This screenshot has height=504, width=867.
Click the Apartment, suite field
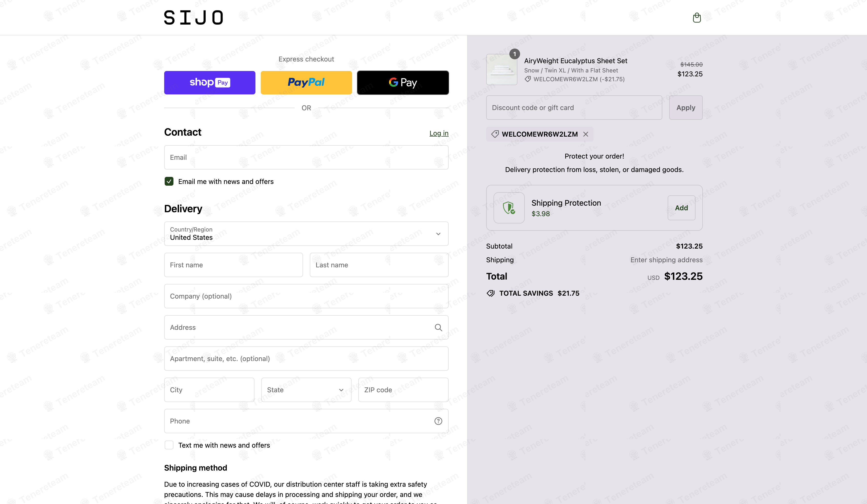tap(306, 358)
